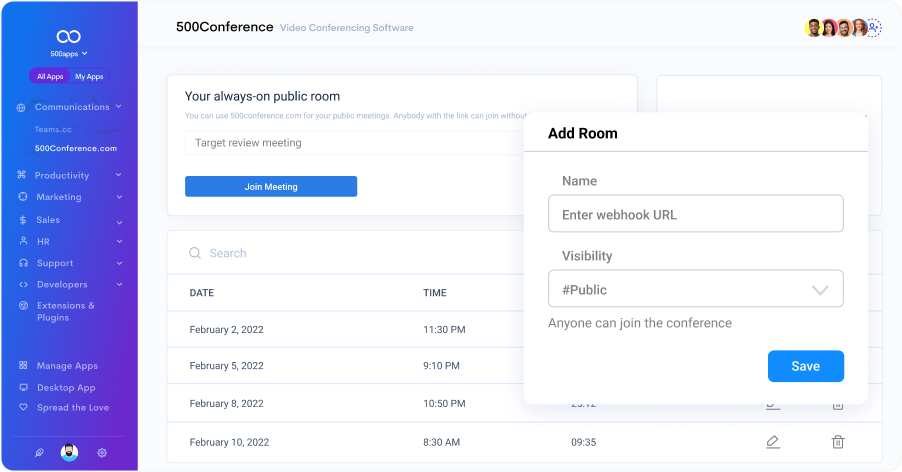The width and height of the screenshot is (902, 472).
Task: Click the Spread the Love heart icon
Action: click(x=24, y=407)
